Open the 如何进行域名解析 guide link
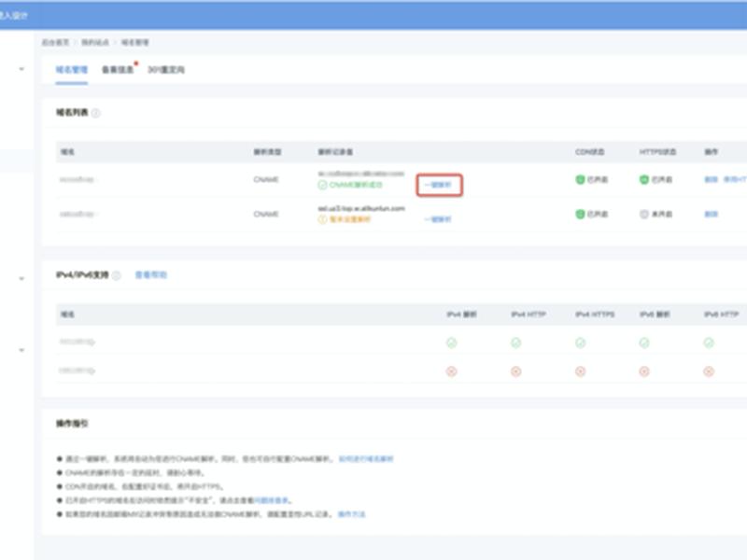The image size is (747, 560). [366, 459]
